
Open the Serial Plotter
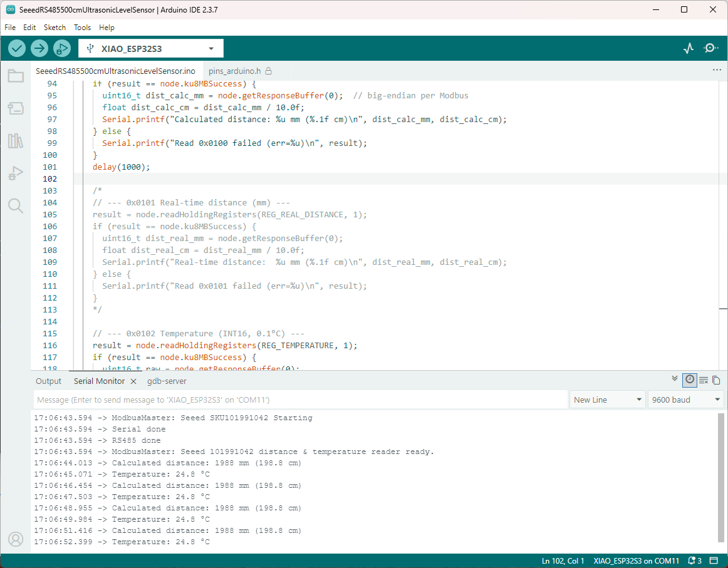(x=689, y=48)
